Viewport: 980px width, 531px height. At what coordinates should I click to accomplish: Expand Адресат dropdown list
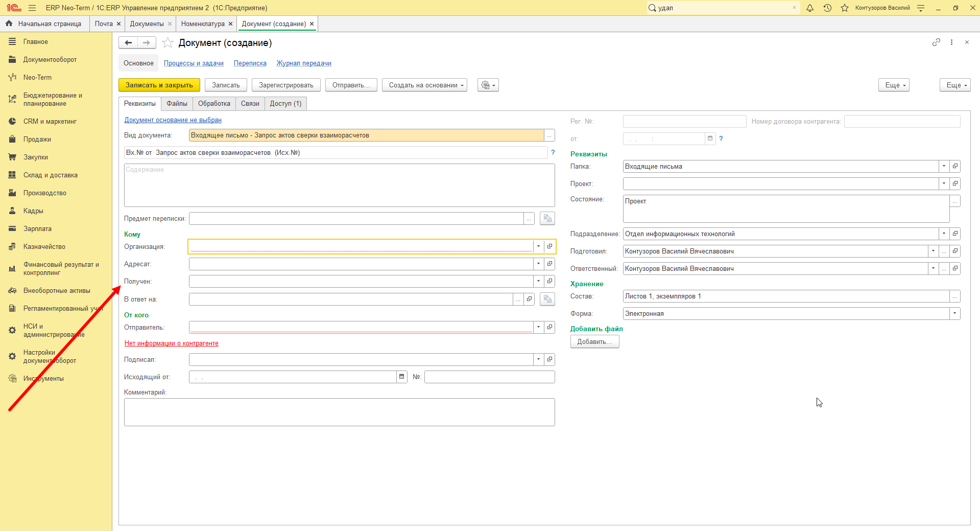[x=538, y=264]
